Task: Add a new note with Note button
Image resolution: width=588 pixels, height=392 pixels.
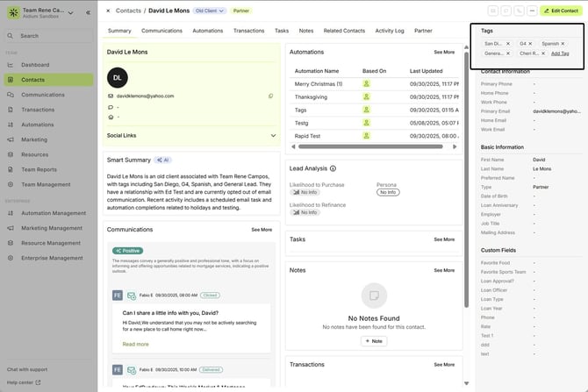Action: (374, 341)
